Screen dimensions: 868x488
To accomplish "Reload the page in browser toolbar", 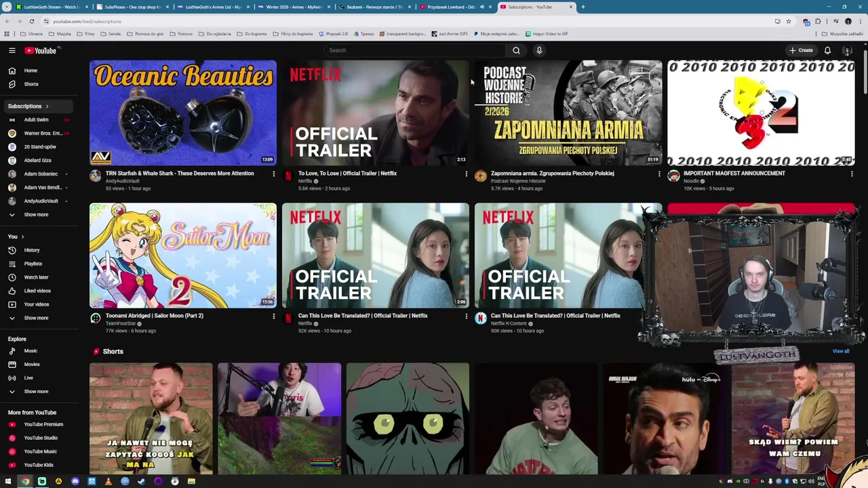I will tap(31, 21).
